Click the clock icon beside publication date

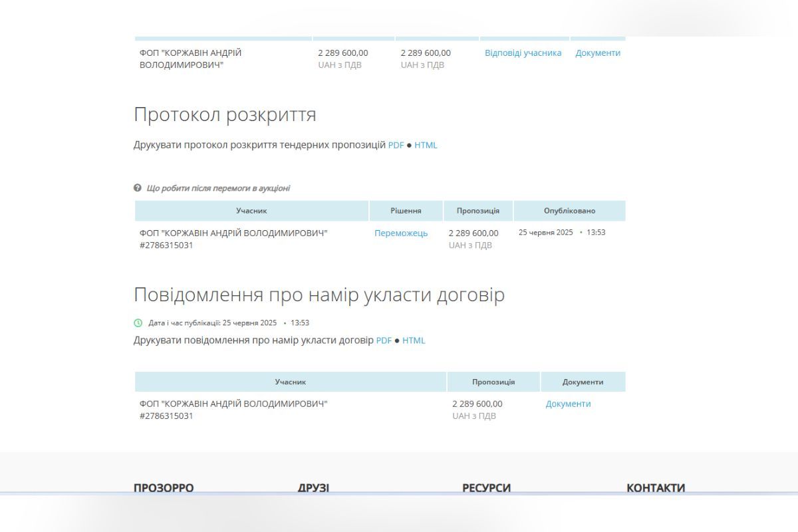click(x=138, y=323)
